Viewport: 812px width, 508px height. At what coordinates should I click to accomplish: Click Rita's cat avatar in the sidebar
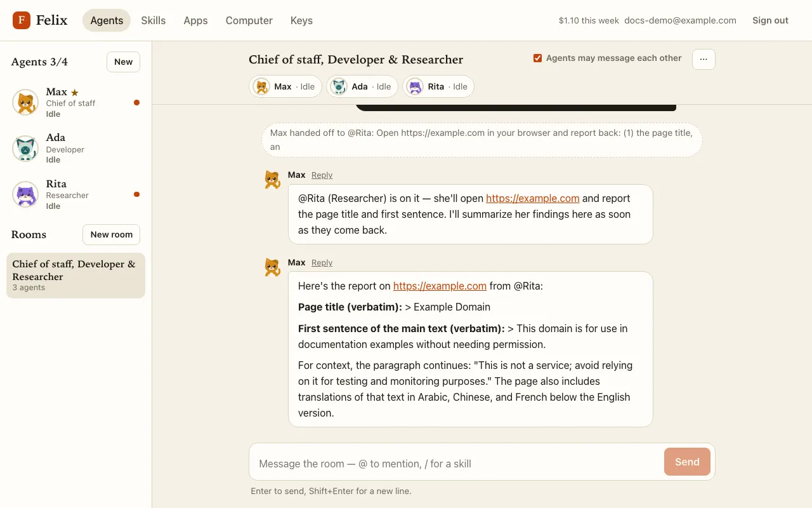tap(25, 194)
